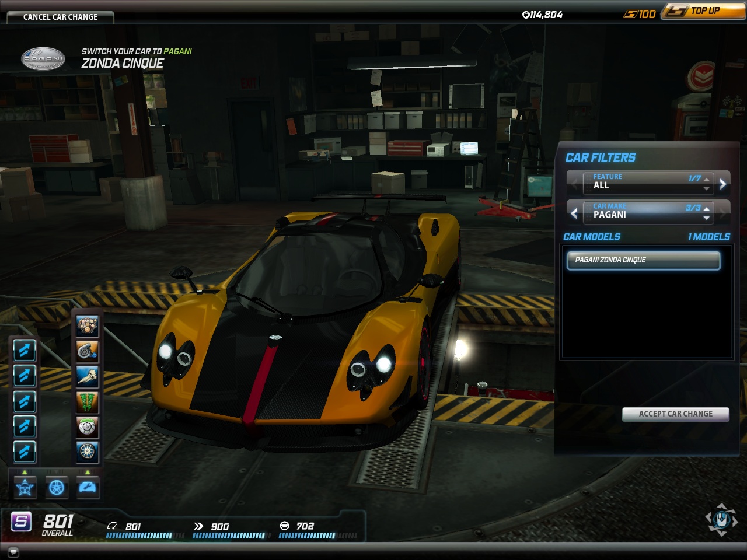
Task: Click the small up arrow in Feature filter
Action: (707, 179)
